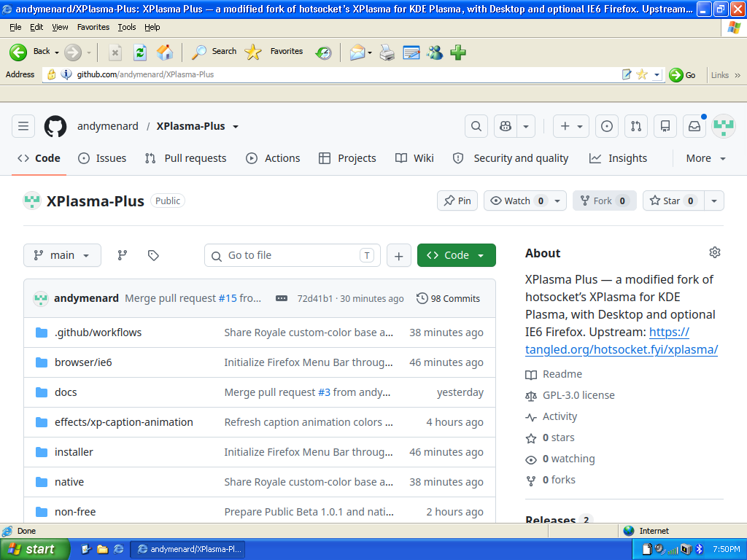Add a file with the plus button
The image size is (747, 560).
click(399, 256)
